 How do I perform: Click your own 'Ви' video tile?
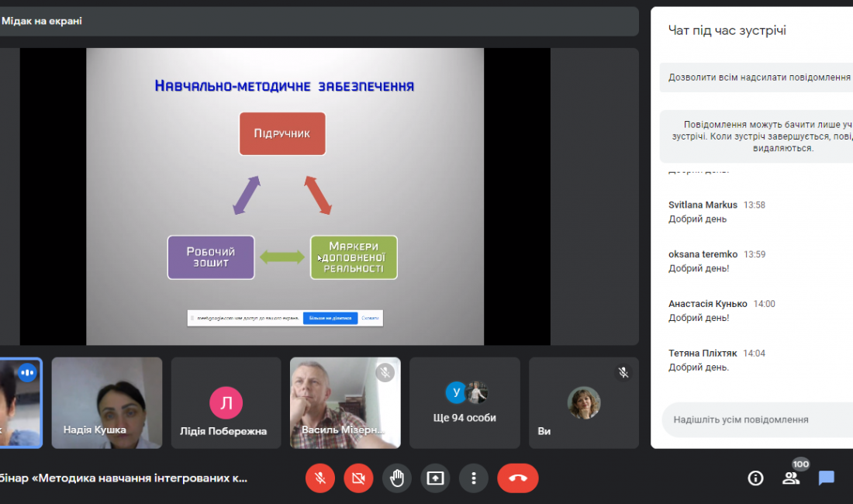(583, 402)
